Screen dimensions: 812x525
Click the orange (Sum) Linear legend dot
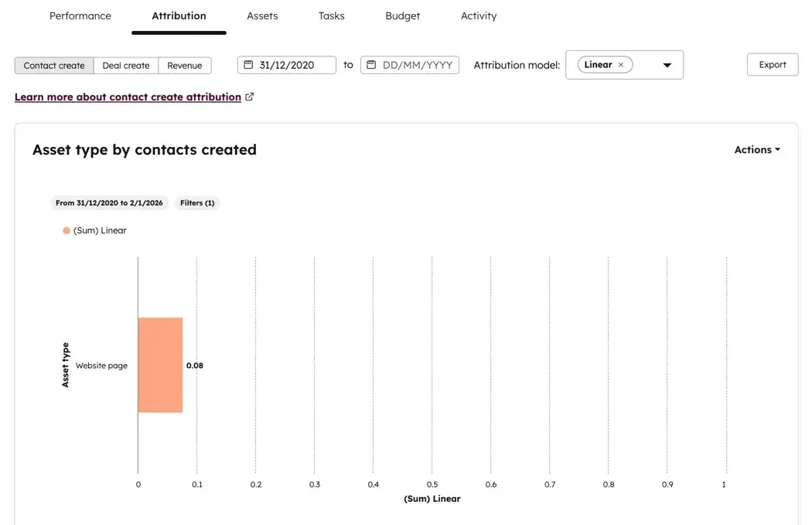(x=66, y=230)
